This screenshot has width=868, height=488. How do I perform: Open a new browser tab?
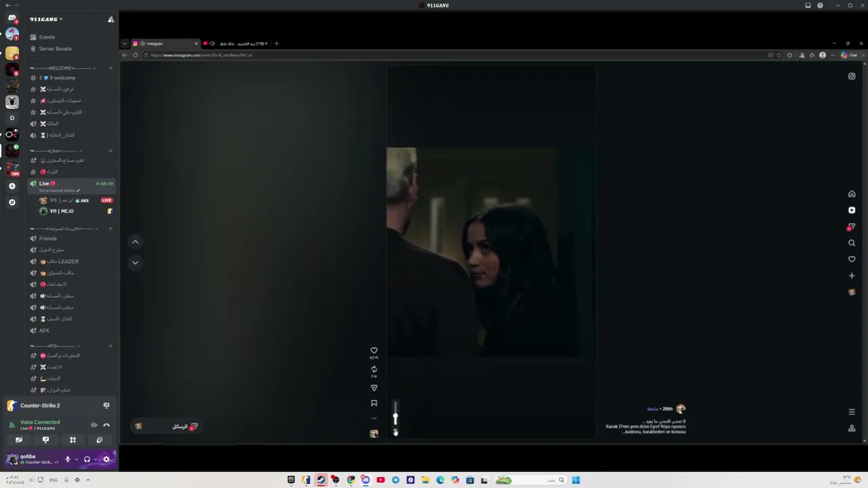click(276, 43)
